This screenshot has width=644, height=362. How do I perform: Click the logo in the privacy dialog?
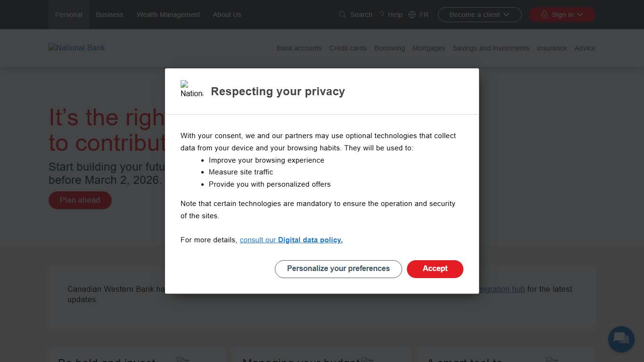click(191, 90)
